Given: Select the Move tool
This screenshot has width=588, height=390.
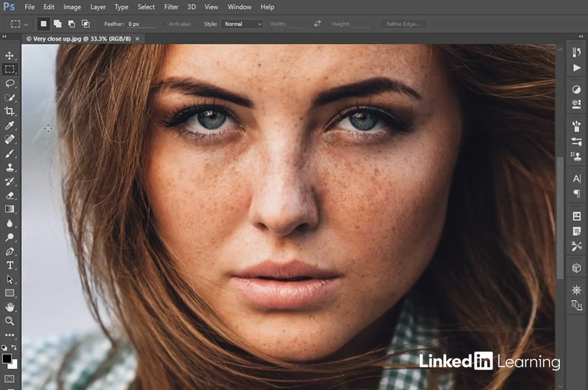Looking at the screenshot, I should pos(10,56).
